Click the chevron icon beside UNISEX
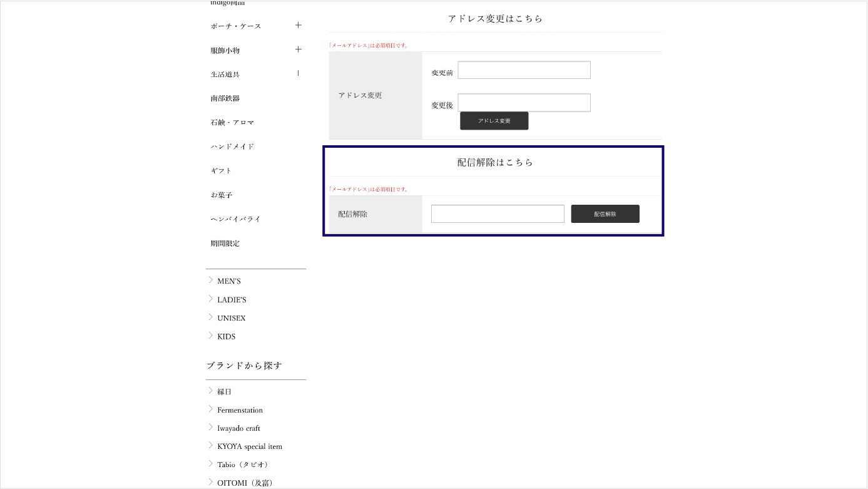868x489 pixels. click(x=211, y=317)
